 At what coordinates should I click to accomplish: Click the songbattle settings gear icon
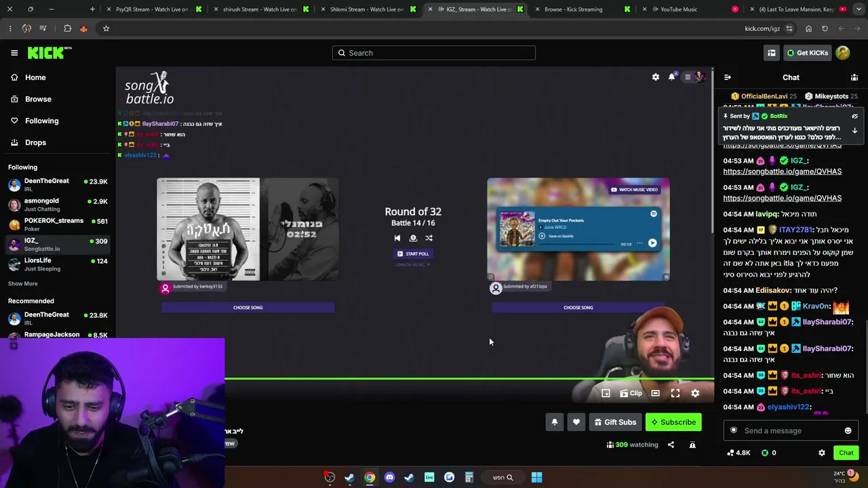(x=656, y=77)
